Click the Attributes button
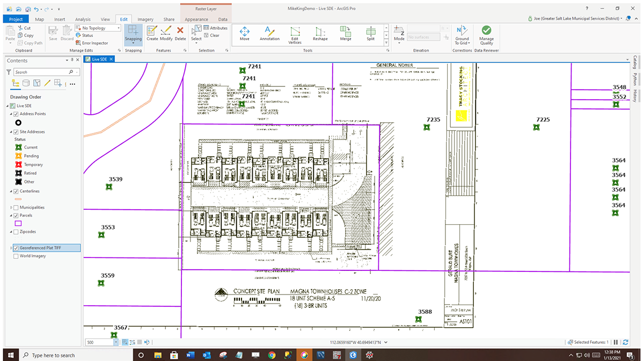 pyautogui.click(x=215, y=28)
